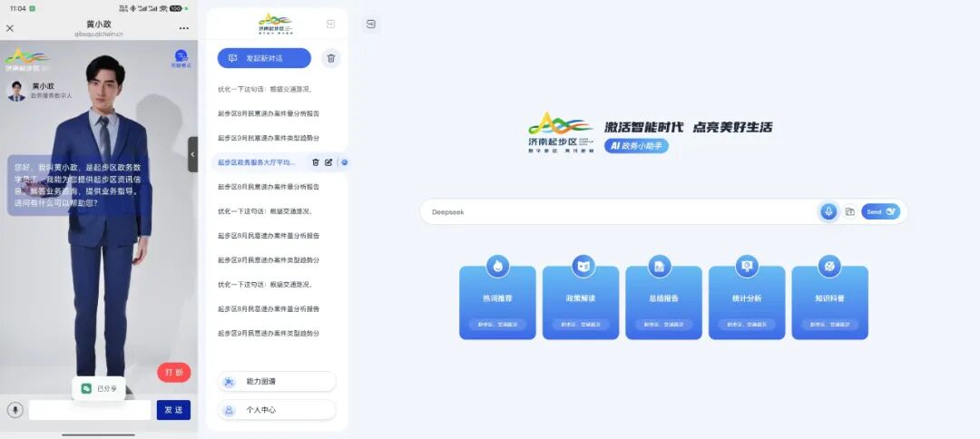The height and width of the screenshot is (439, 980).
Task: Click the trash icon next to 发起新对话
Action: coord(331,58)
